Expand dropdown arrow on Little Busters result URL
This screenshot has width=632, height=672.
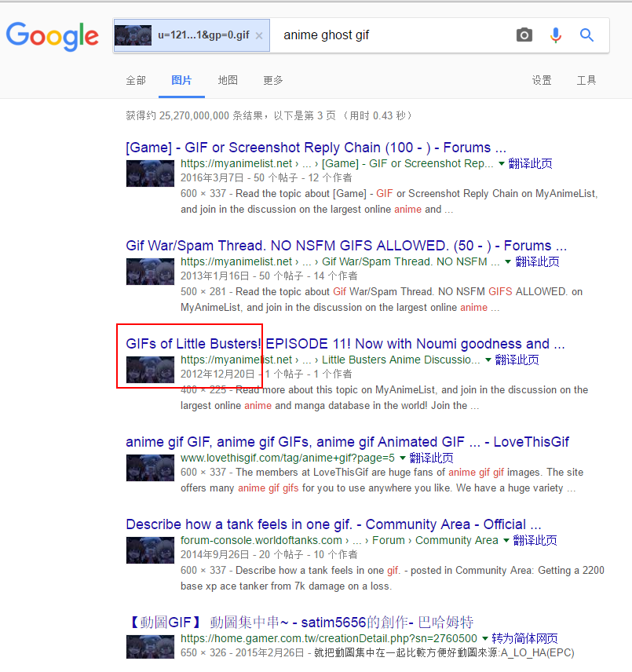(x=488, y=360)
